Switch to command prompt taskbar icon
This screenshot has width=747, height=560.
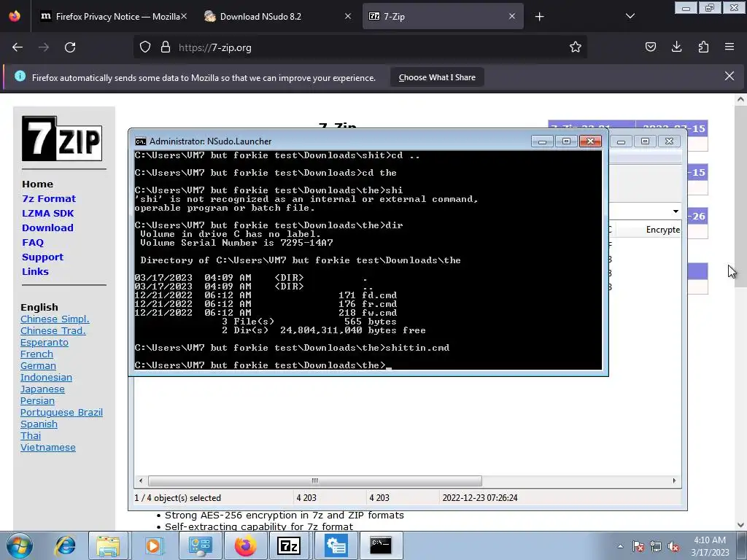click(x=381, y=545)
